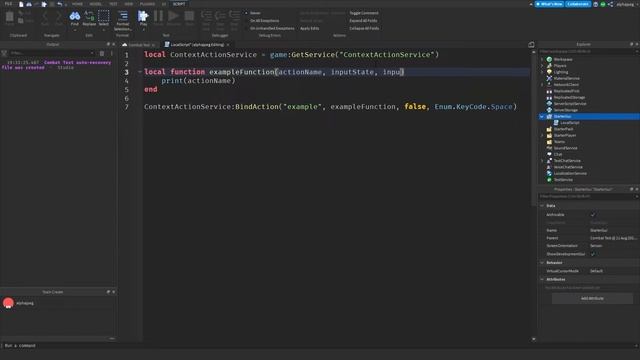The image size is (640, 360).
Task: Expand the Players tree node
Action: pos(542,66)
